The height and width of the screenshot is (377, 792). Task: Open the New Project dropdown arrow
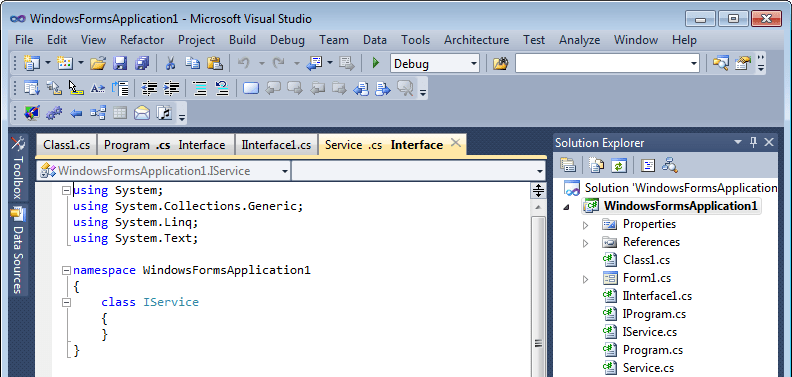[48, 63]
